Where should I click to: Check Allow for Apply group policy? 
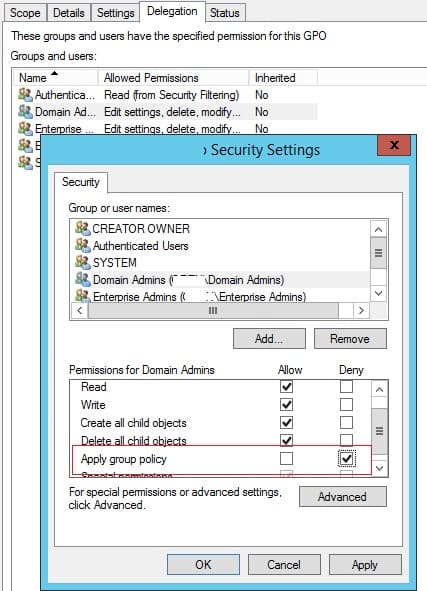(286, 458)
